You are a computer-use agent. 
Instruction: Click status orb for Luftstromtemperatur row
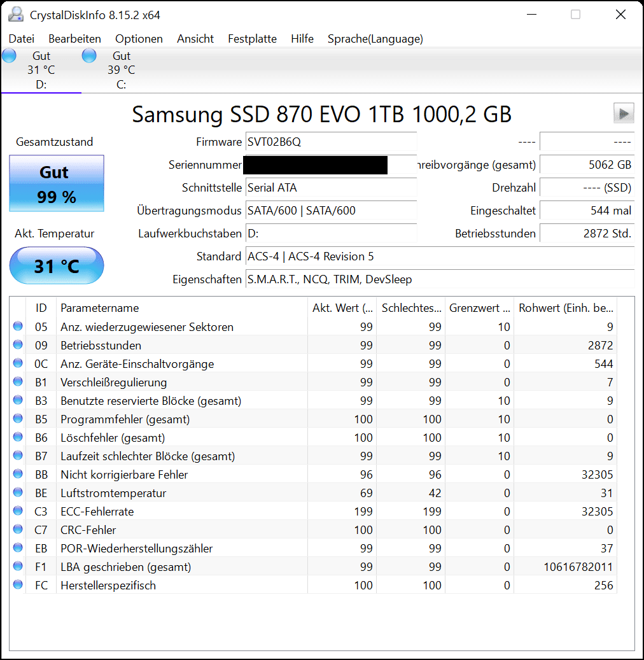(x=18, y=493)
